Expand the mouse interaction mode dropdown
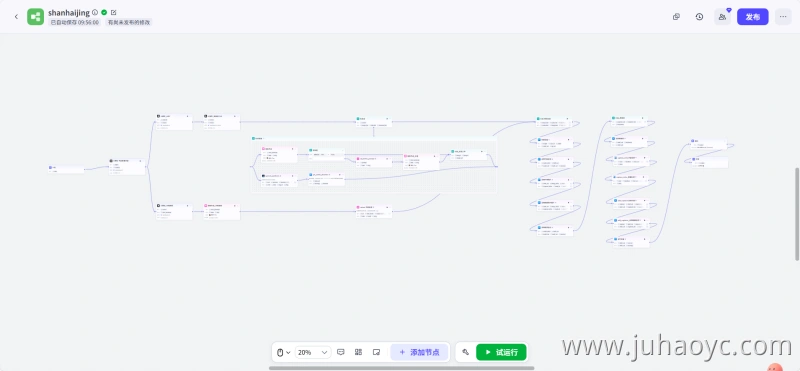 283,352
